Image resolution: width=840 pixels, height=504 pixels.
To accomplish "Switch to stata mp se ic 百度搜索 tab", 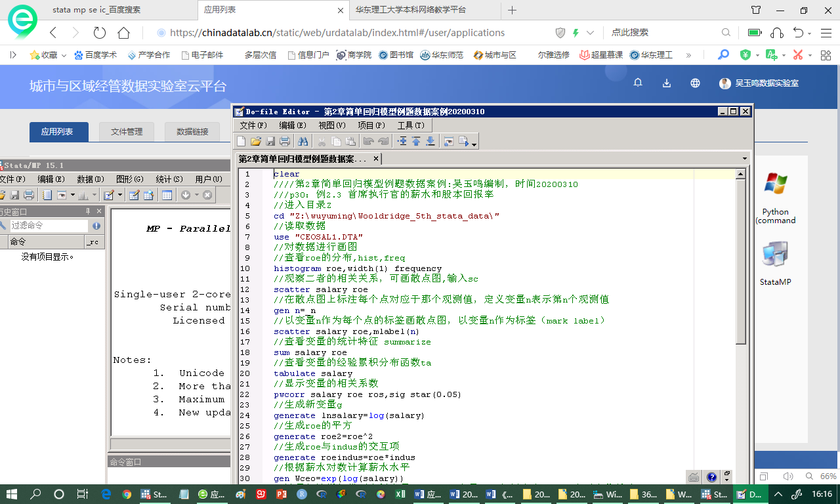I will (x=96, y=10).
